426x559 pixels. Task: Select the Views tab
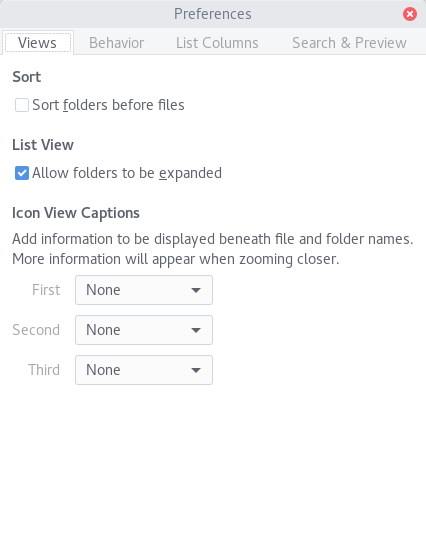pyautogui.click(x=37, y=43)
